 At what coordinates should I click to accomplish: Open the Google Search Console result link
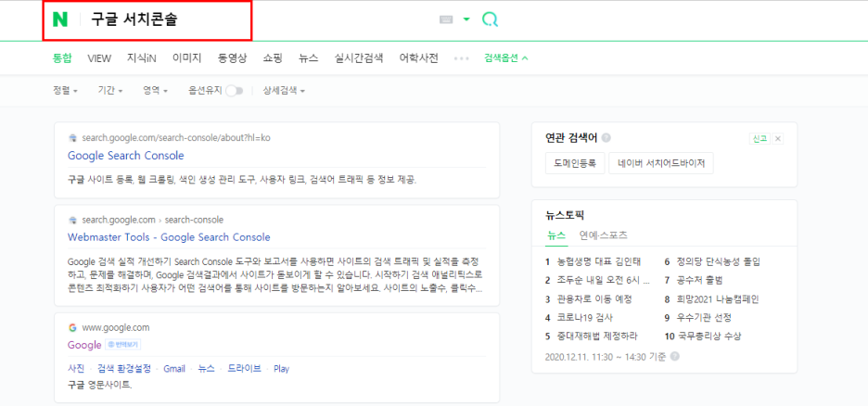pyautogui.click(x=126, y=156)
